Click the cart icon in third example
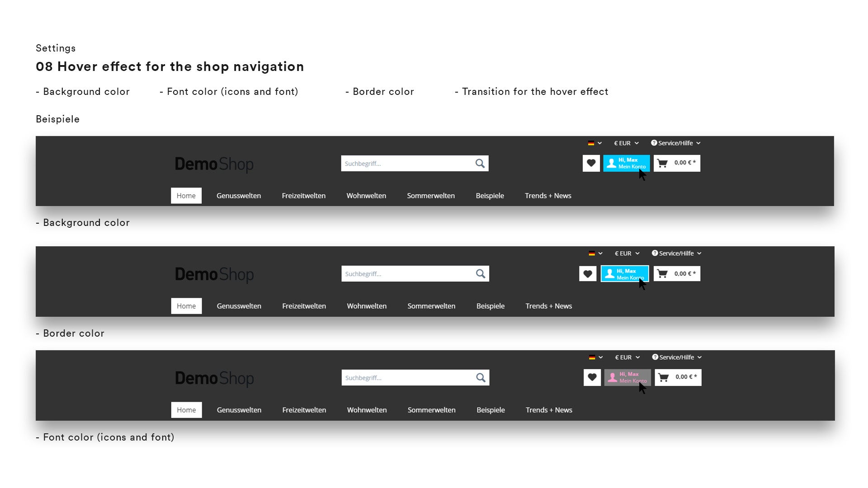868x488 pixels. tap(664, 377)
